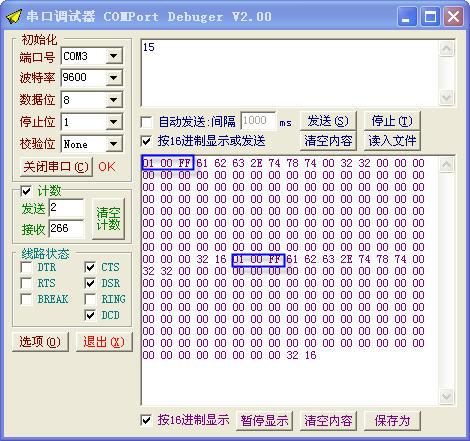The image size is (470, 441).
Task: Click the ms unit label
Action: [285, 123]
